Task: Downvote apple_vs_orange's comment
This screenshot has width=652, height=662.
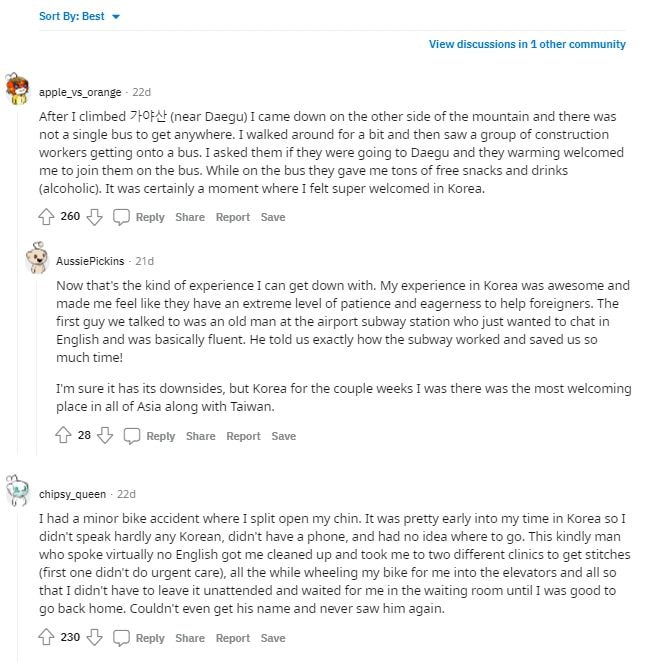Action: tap(95, 217)
